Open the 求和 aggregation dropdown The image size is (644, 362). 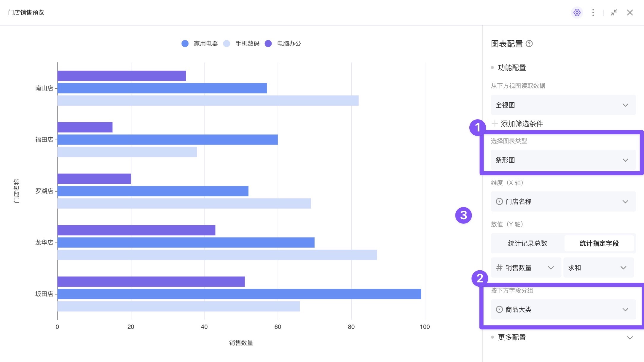click(x=598, y=268)
